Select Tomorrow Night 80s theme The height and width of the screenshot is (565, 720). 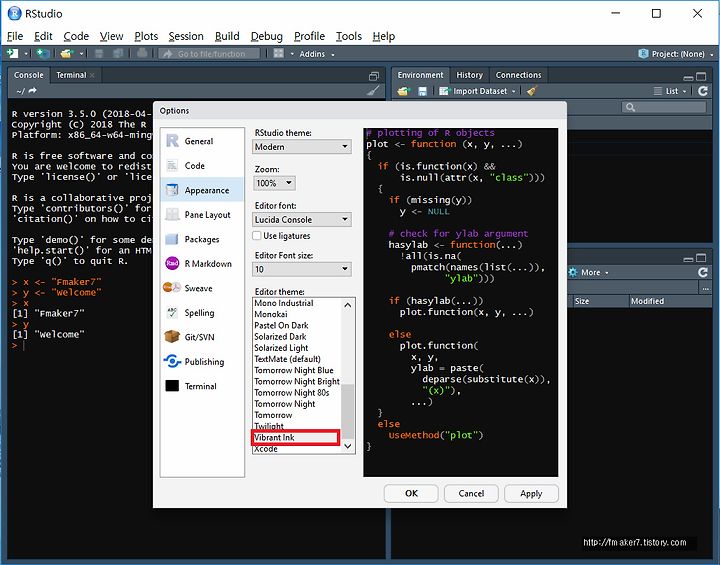[297, 393]
